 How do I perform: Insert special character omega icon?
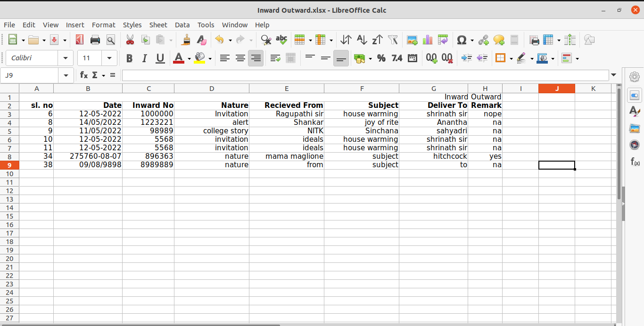[462, 40]
